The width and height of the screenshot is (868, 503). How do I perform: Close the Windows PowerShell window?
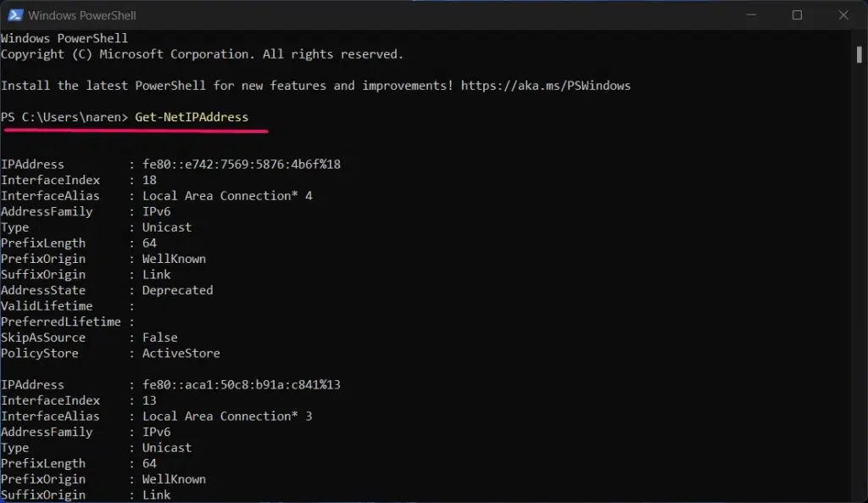click(843, 15)
